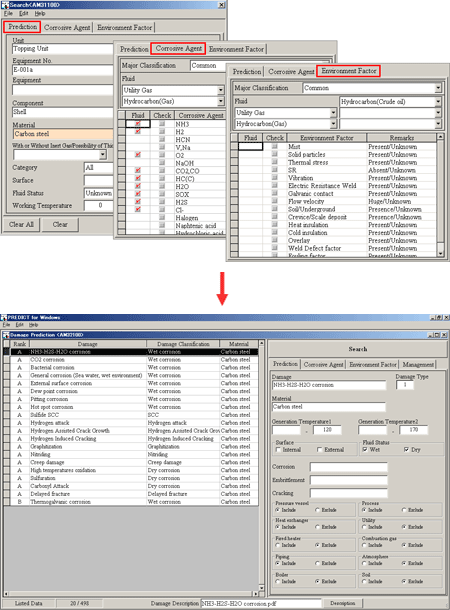The image size is (450, 610).
Task: Click the Search window title icon
Action: 5,5
